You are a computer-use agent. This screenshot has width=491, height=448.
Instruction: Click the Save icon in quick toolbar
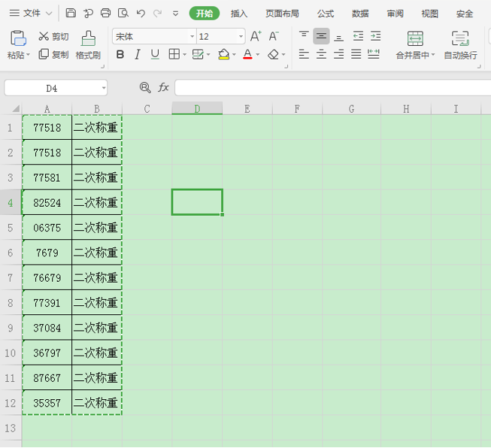71,13
